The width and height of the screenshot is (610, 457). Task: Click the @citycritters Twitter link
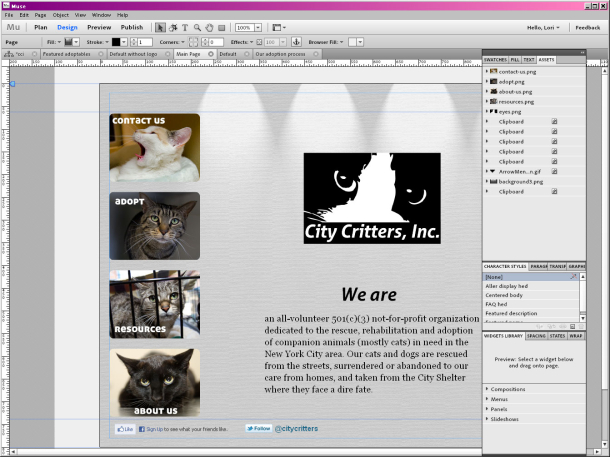pos(296,429)
